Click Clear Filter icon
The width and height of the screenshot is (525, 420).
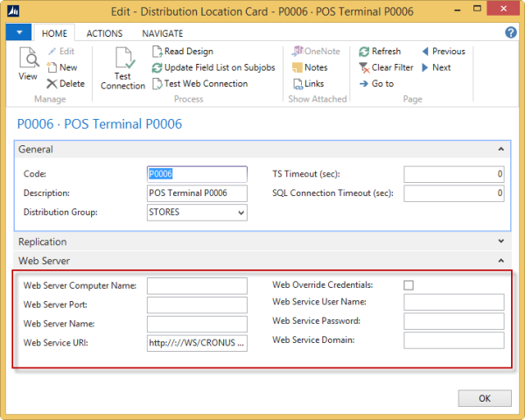385,67
